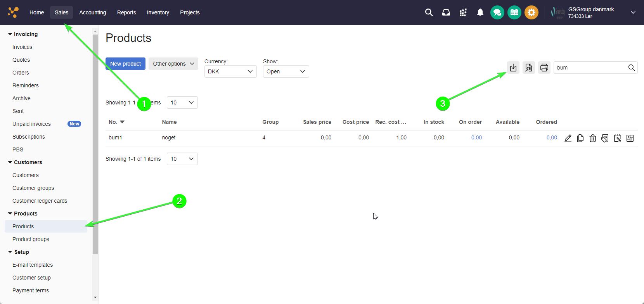Open the Show Open dropdown
Screen dimensions: 644x304
(x=286, y=71)
